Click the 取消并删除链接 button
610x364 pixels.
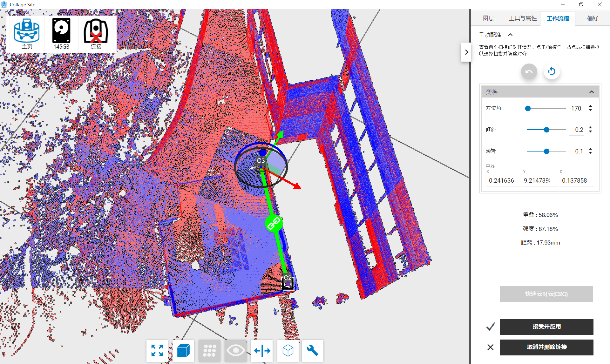coord(546,347)
